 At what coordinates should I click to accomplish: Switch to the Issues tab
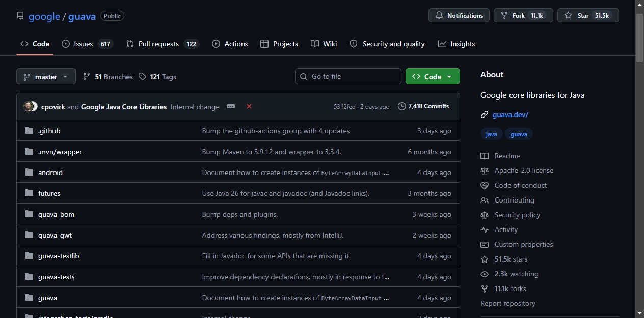[87, 44]
